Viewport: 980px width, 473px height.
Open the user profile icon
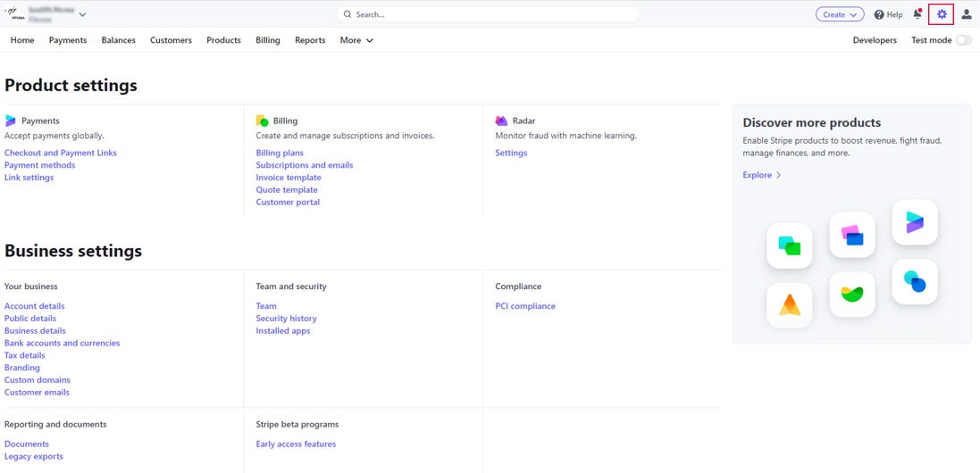pos(967,14)
